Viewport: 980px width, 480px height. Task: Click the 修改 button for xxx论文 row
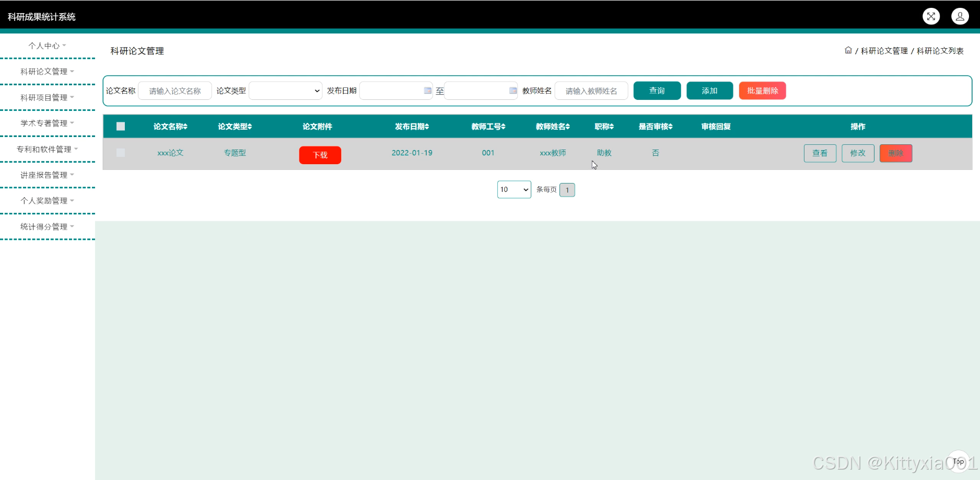pos(858,153)
